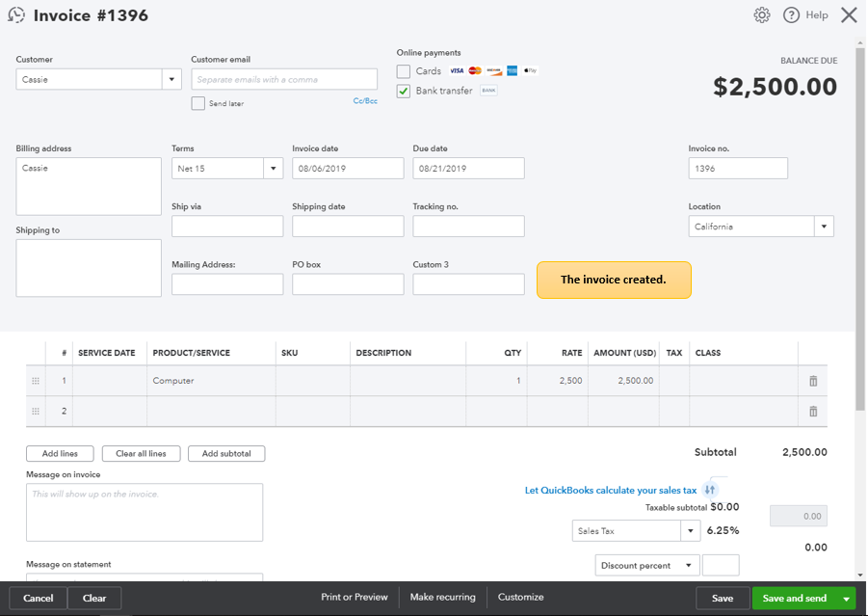Click Let QuickBooks calculate your sales tax

coord(611,491)
